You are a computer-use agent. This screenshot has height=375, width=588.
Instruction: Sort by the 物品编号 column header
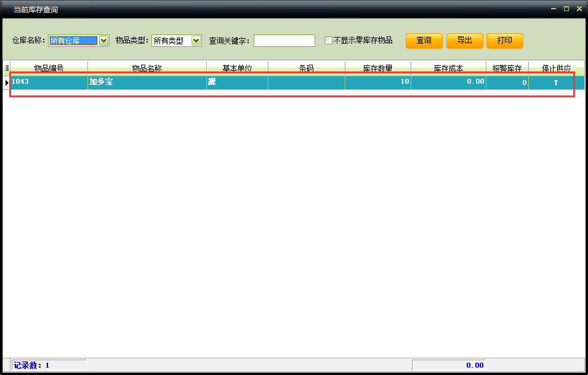click(x=49, y=68)
